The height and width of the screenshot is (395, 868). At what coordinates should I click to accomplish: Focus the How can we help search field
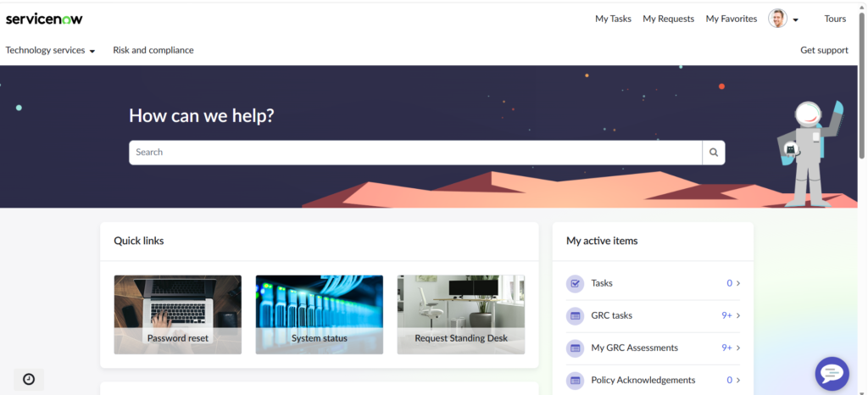(x=415, y=153)
